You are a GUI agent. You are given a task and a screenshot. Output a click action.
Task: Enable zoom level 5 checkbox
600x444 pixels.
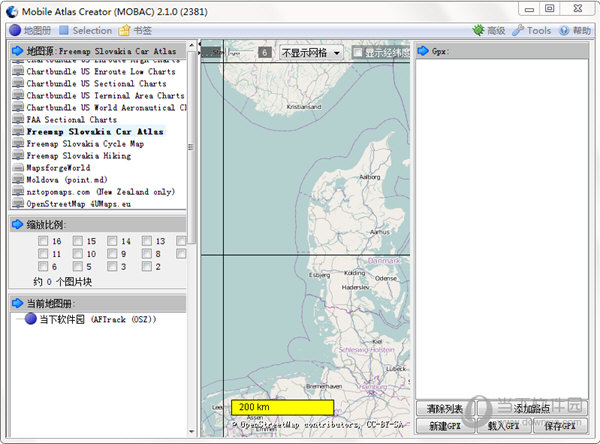[78, 266]
